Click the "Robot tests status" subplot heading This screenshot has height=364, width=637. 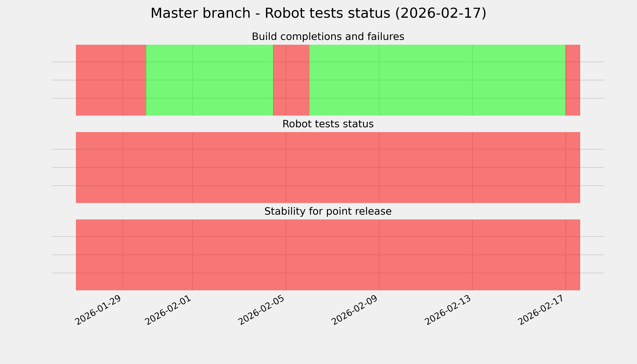pos(328,124)
